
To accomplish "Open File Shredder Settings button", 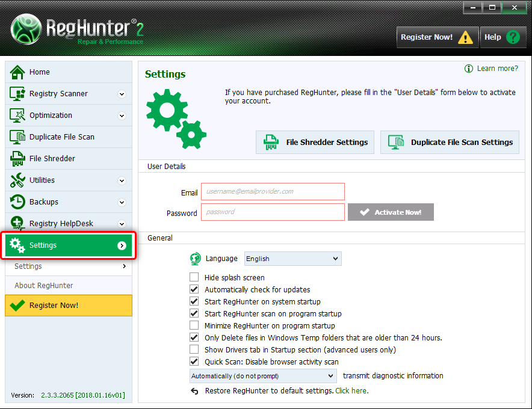I will 315,143.
